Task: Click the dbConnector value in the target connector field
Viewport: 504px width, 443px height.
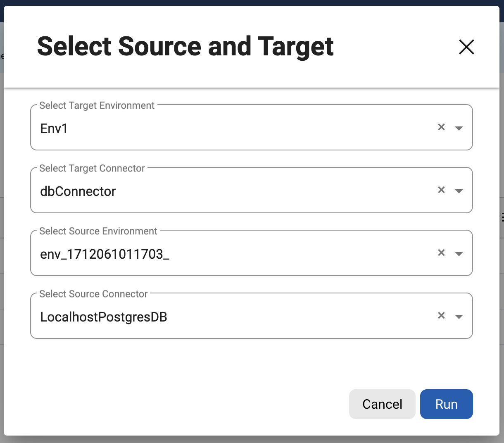Action: pos(78,191)
